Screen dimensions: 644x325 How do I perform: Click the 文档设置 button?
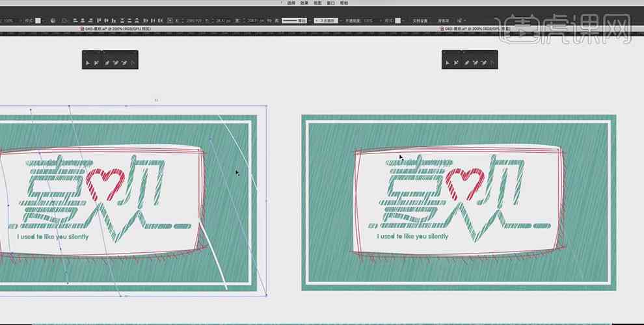click(420, 21)
